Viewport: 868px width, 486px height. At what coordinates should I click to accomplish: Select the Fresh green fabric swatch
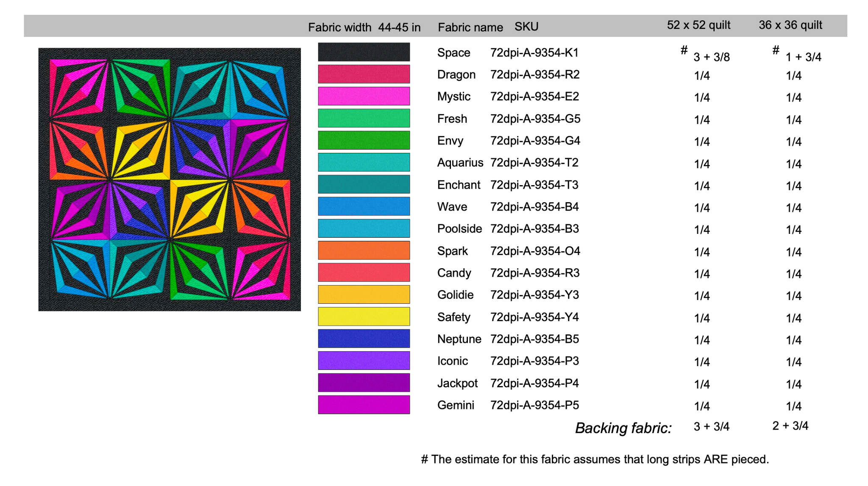(x=364, y=118)
